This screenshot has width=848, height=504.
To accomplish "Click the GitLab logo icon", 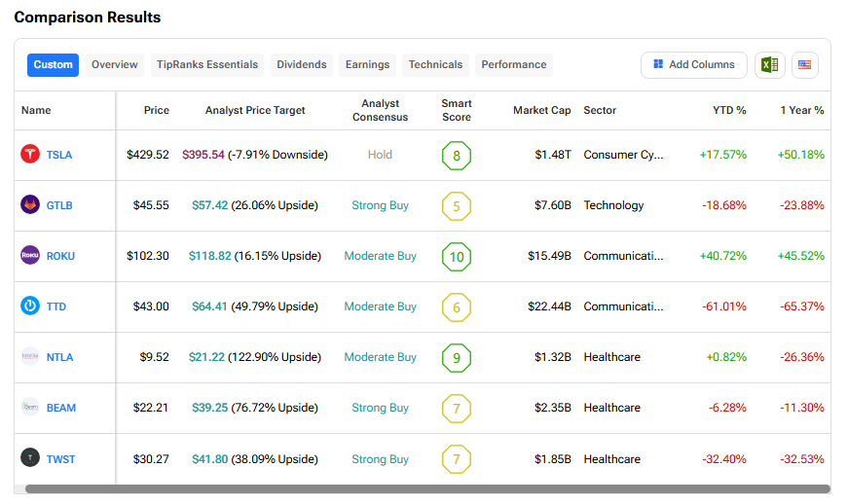I will (x=30, y=205).
